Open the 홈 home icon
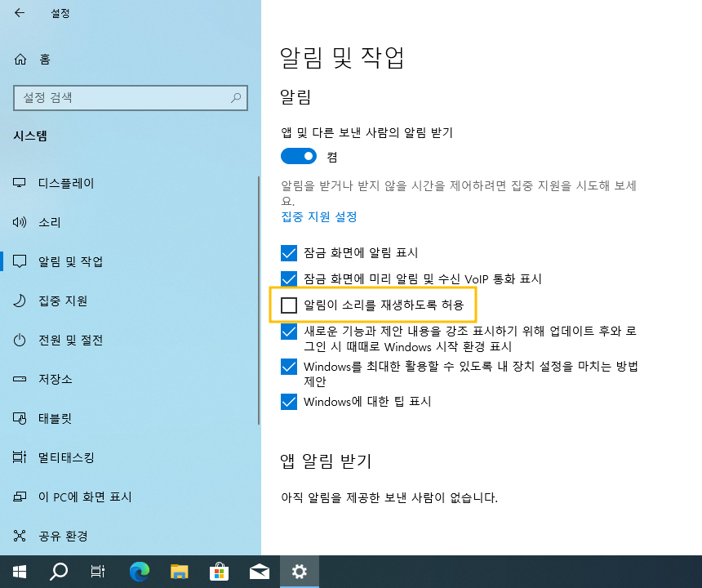This screenshot has width=702, height=588. pos(20,59)
